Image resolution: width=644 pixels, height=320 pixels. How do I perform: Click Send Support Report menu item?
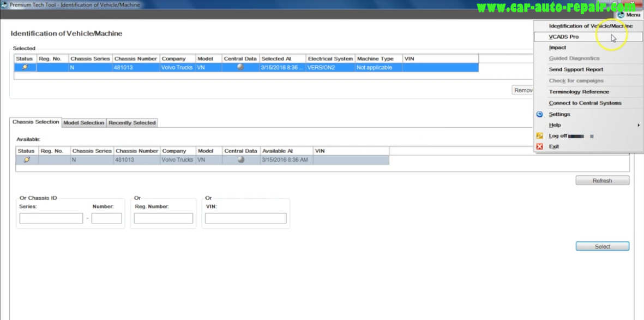(x=588, y=69)
